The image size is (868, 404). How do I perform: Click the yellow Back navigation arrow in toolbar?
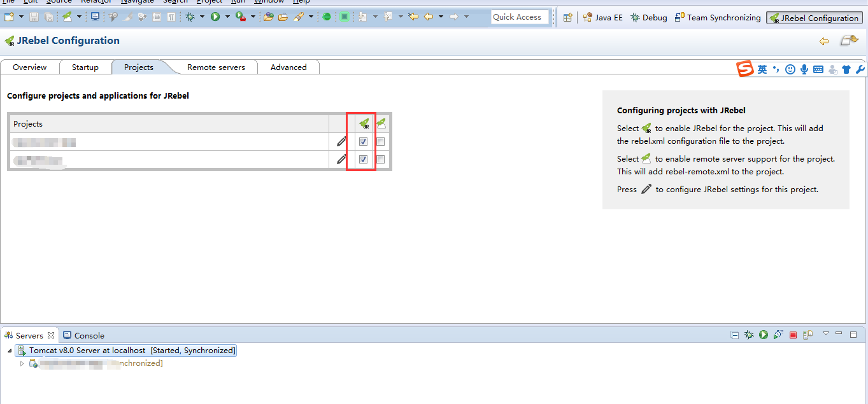[x=429, y=17]
